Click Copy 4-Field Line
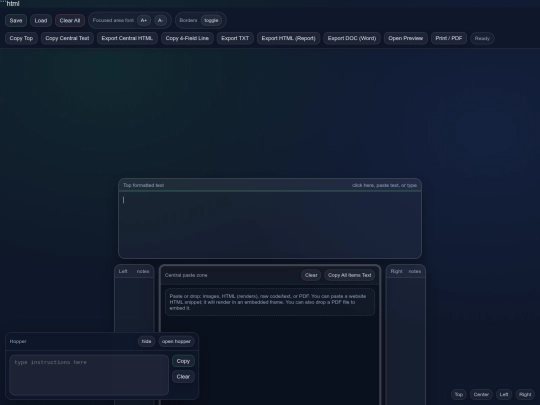 (187, 38)
